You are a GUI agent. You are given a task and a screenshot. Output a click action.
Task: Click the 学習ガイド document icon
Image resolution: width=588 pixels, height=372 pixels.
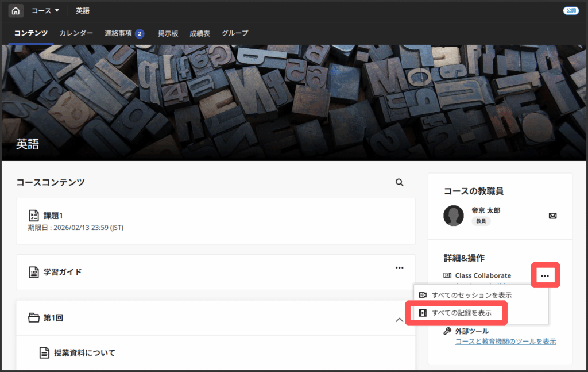click(x=34, y=272)
